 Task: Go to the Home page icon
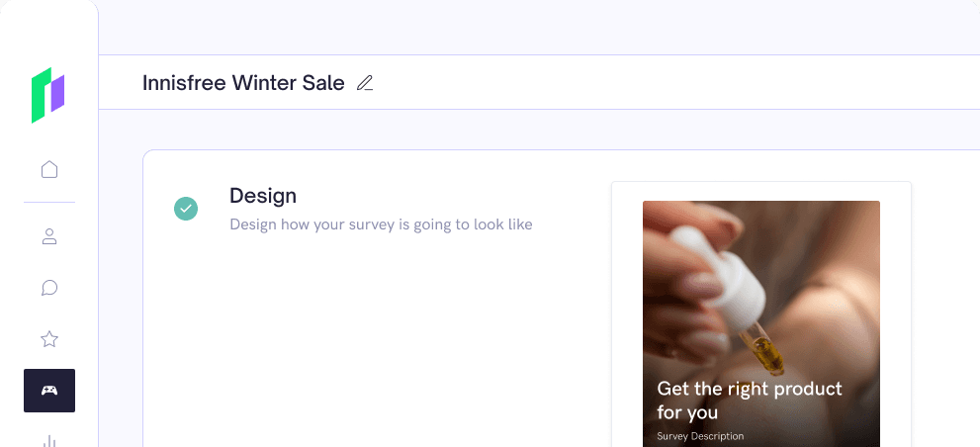(49, 169)
